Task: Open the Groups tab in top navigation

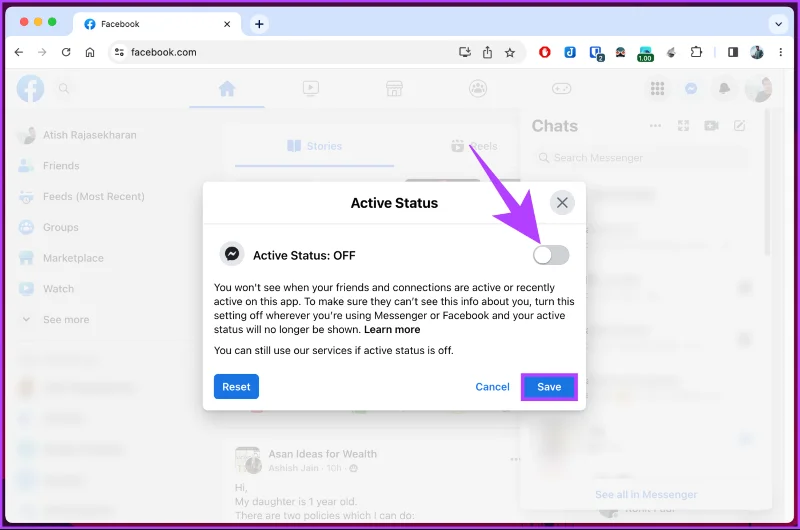Action: (478, 89)
